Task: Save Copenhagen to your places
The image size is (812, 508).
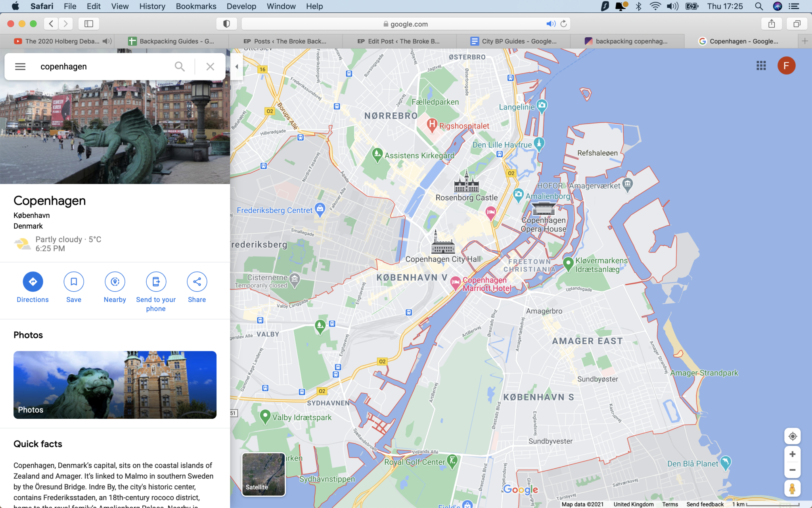Action: click(x=74, y=282)
